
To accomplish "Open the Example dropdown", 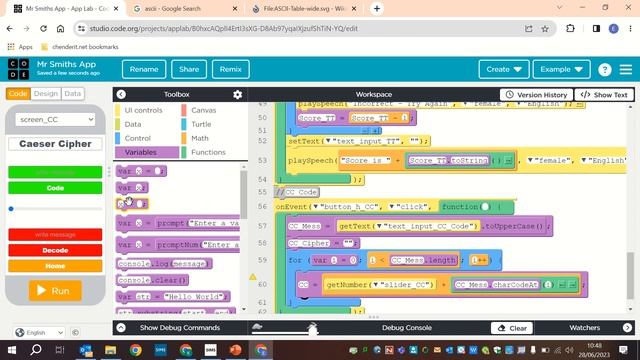I will 561,69.
